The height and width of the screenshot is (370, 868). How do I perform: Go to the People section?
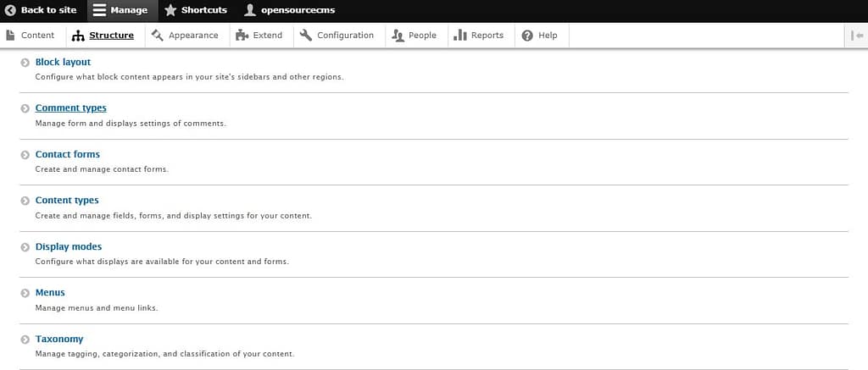point(415,36)
